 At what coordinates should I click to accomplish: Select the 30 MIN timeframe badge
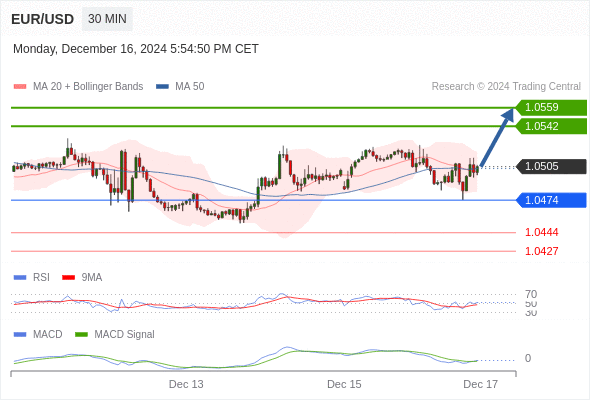point(107,19)
